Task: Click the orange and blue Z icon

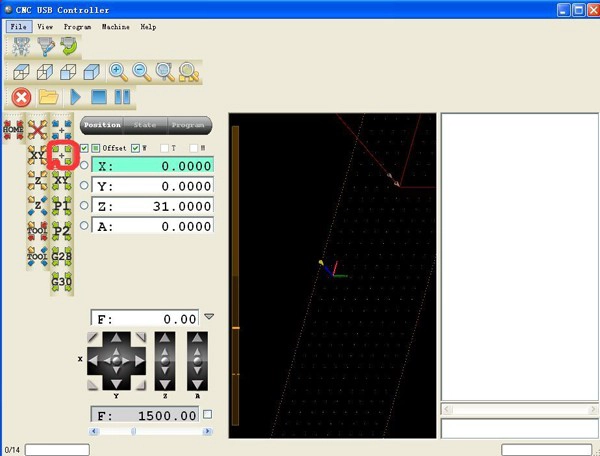Action: 37,206
